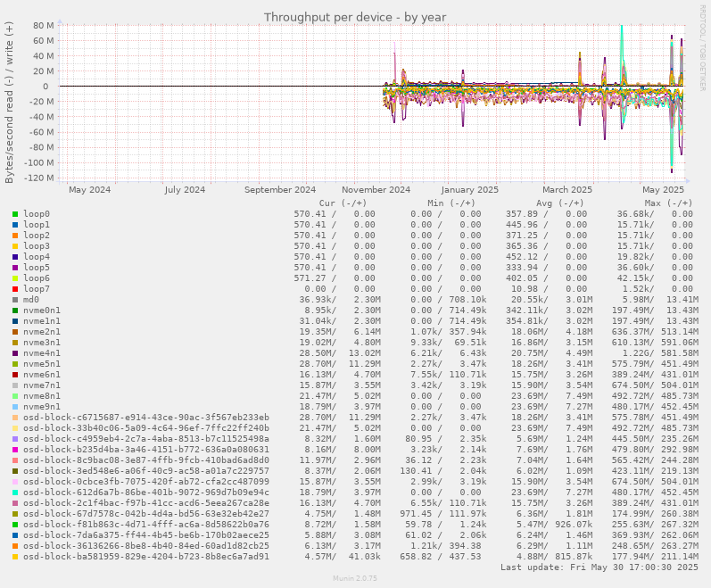This screenshot has width=711, height=588.
Task: Click the 'March 2025' x-axis label
Action: [567, 189]
